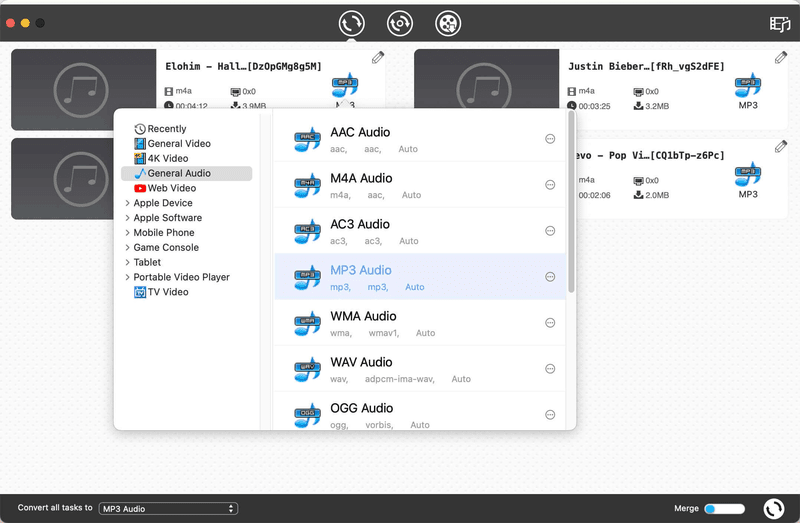Click the format list vertical scrollbar
Viewport: 800px width, 523px height.
pyautogui.click(x=571, y=202)
